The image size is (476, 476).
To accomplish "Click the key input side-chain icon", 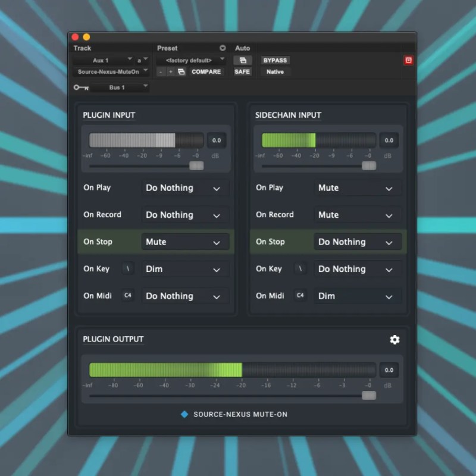I will [81, 87].
